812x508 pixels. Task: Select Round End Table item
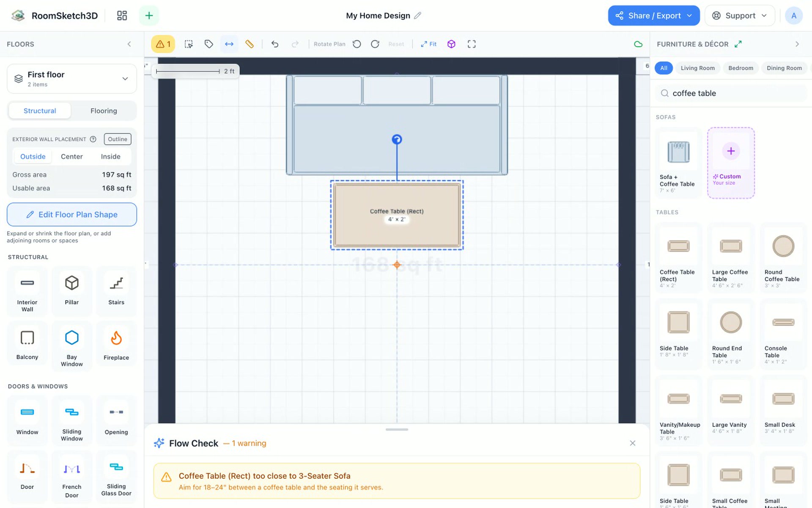(x=731, y=334)
